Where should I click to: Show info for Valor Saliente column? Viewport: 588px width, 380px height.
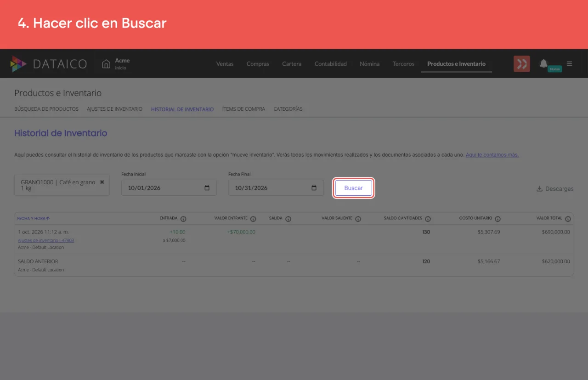tap(358, 219)
